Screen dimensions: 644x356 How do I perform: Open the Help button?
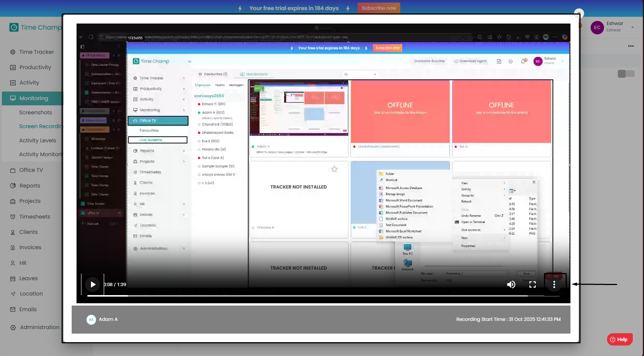pyautogui.click(x=620, y=340)
